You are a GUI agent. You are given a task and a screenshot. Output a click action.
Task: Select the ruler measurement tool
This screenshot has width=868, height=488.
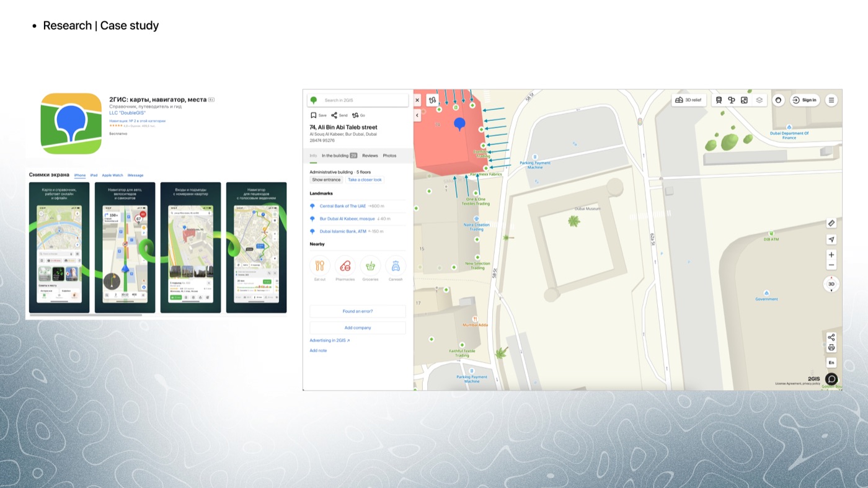pyautogui.click(x=831, y=223)
